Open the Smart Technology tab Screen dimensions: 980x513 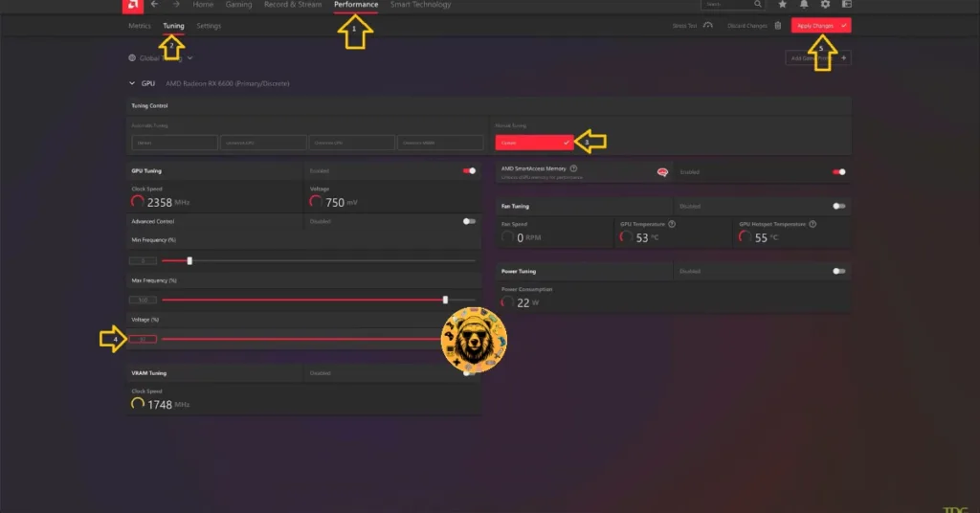421,5
